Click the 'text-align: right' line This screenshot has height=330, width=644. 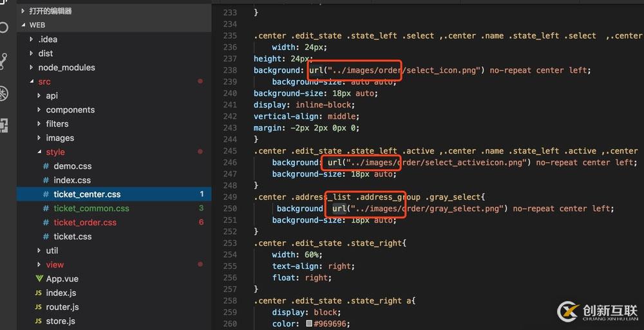click(313, 266)
